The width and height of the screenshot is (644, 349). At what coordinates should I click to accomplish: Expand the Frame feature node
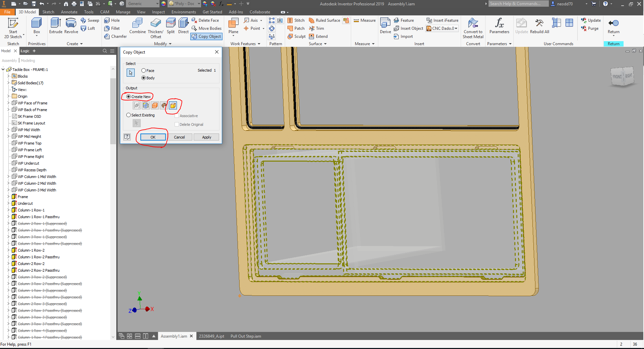click(8, 197)
